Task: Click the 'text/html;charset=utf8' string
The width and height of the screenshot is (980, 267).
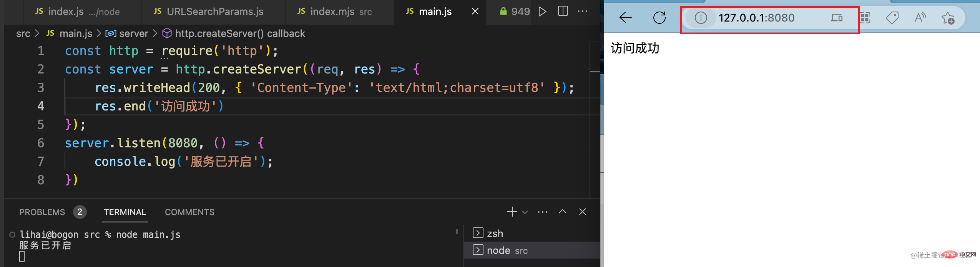Action: (457, 88)
